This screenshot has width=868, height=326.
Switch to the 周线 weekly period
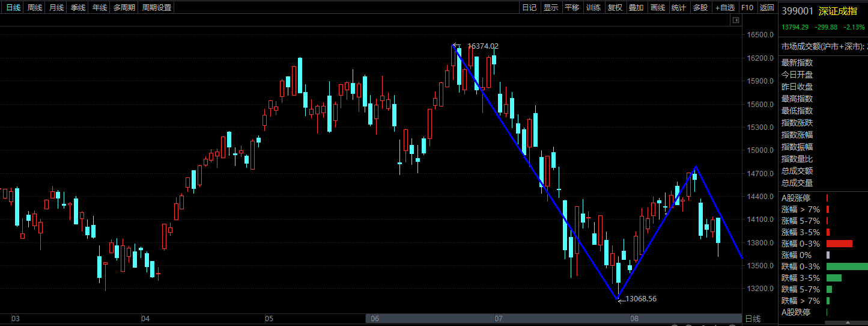point(35,8)
